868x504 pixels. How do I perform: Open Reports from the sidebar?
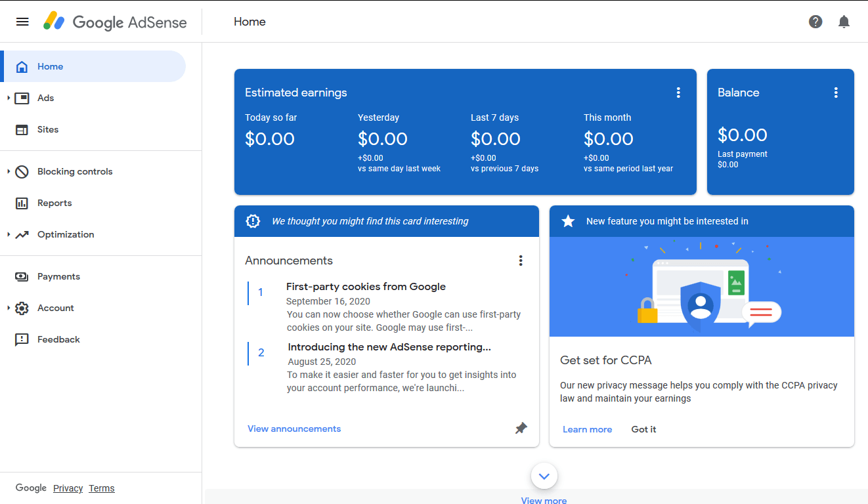pos(54,203)
